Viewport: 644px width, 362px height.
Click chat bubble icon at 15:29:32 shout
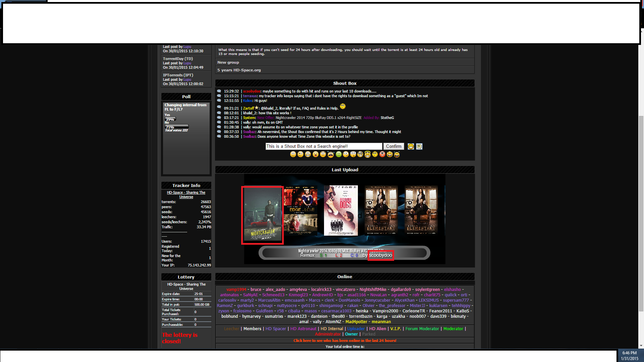[219, 91]
